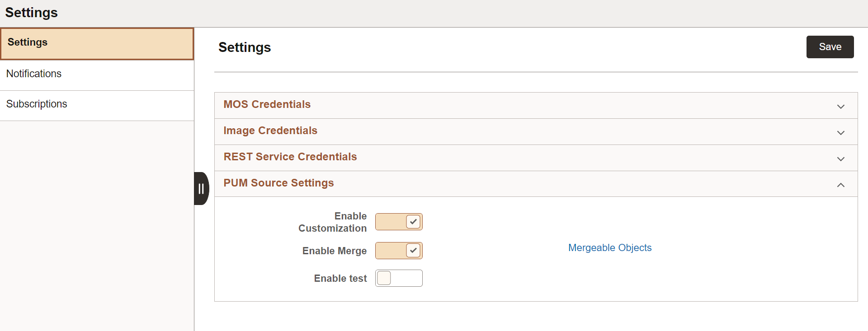Turn on the Enable test toggle
The width and height of the screenshot is (868, 331).
[x=399, y=278]
